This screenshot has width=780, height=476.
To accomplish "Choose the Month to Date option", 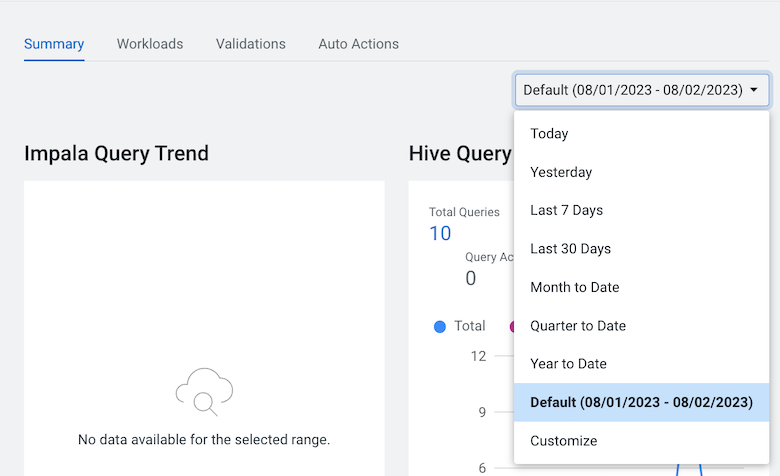I will [x=642, y=287].
